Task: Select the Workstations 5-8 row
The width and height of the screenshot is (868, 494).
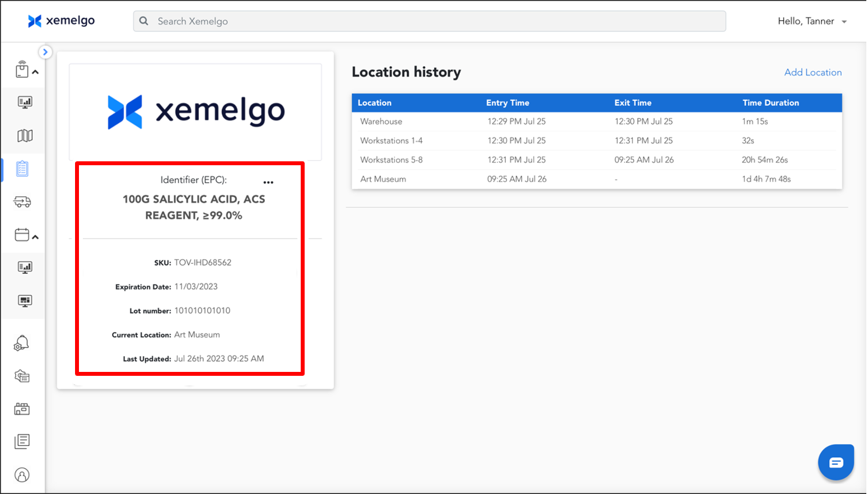Action: [x=597, y=160]
